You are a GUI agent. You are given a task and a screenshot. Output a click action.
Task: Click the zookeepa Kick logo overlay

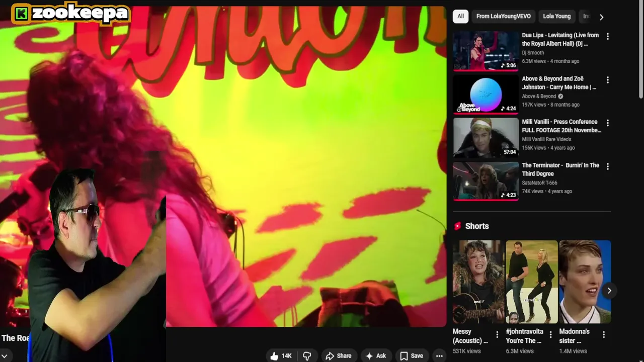tap(70, 13)
